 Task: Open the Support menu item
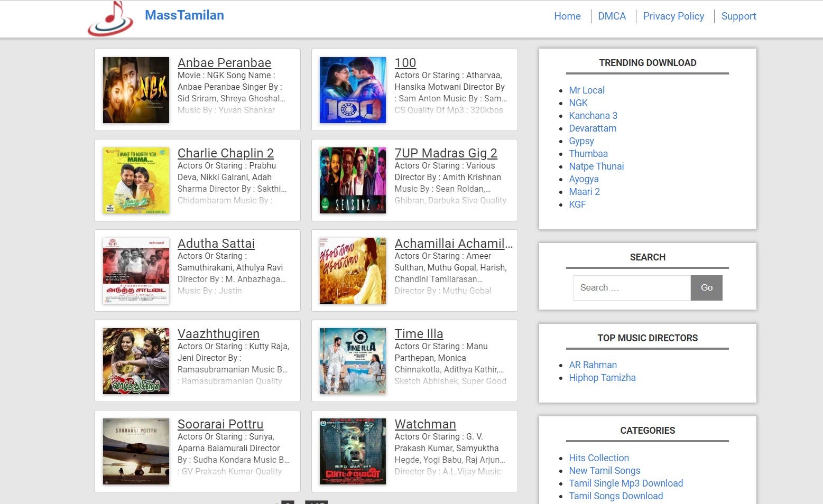738,16
